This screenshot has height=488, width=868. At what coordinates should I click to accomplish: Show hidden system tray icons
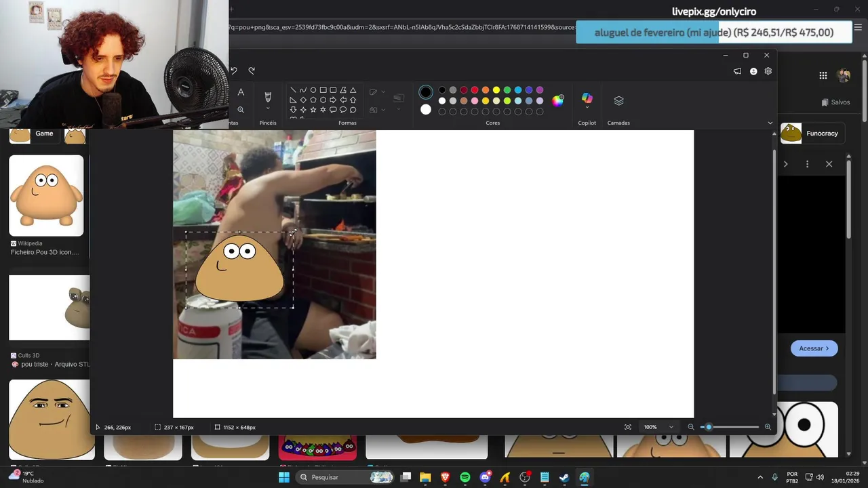click(x=760, y=477)
